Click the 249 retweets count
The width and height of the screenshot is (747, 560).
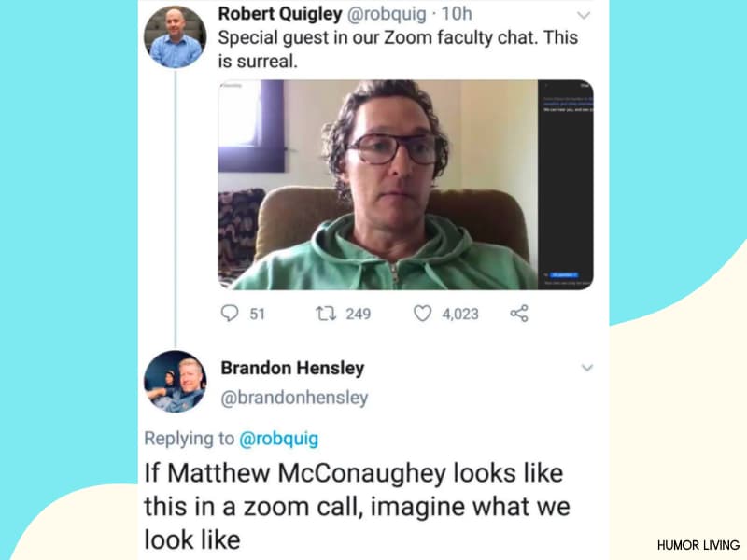[359, 314]
